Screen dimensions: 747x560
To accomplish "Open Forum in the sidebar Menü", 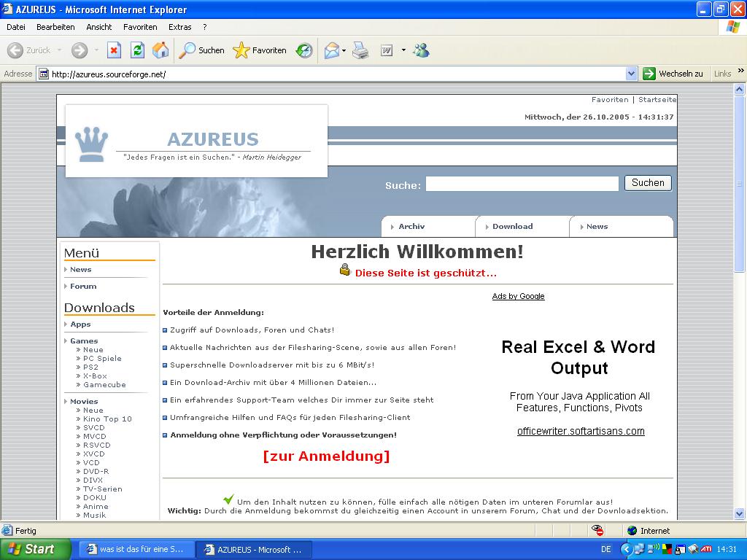I will click(83, 286).
